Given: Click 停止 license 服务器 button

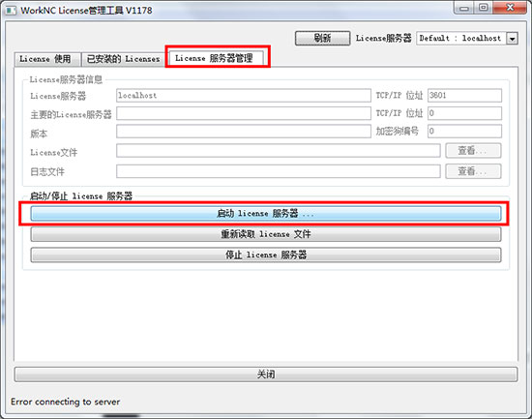Looking at the screenshot, I should click(x=266, y=254).
